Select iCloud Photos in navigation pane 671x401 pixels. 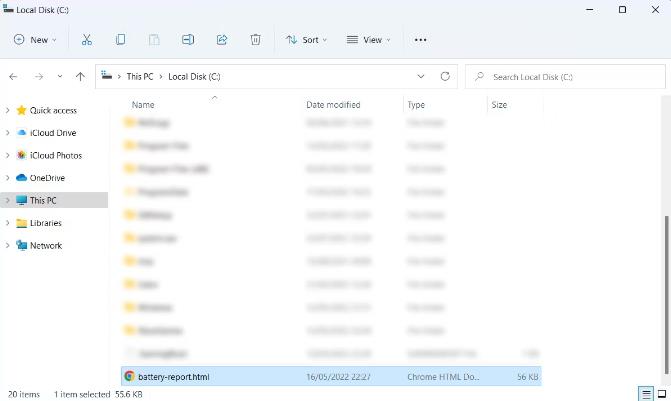56,156
